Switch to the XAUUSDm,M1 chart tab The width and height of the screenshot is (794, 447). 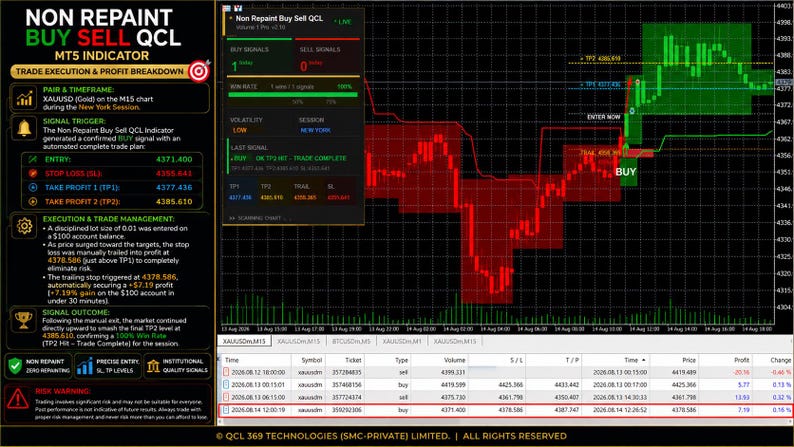pyautogui.click(x=402, y=341)
